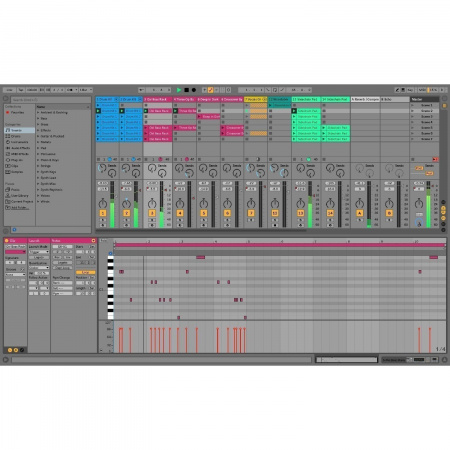
Task: Adjust the track 3 pan knob
Action: [152, 203]
